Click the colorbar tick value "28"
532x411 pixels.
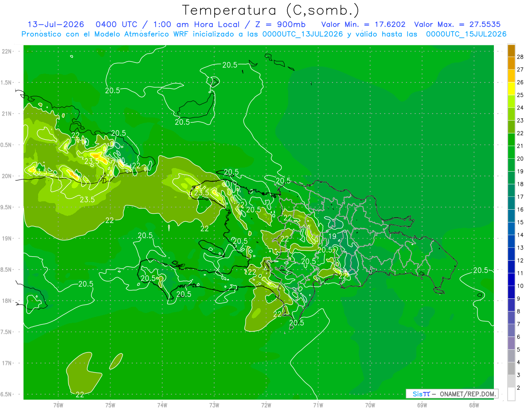(x=520, y=57)
